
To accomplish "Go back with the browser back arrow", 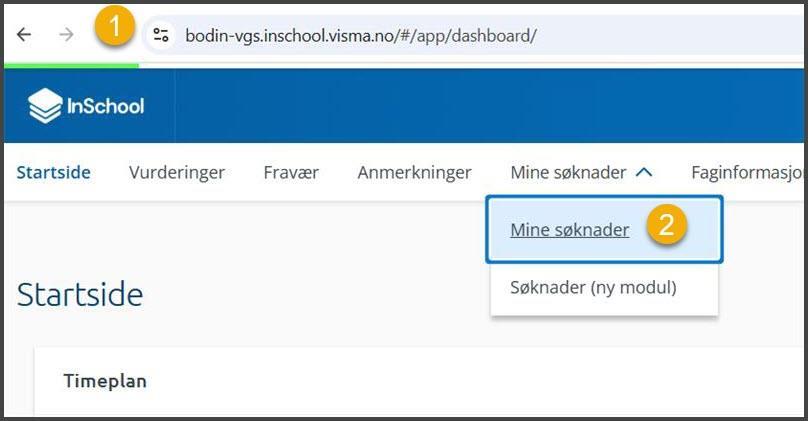I will coord(24,35).
